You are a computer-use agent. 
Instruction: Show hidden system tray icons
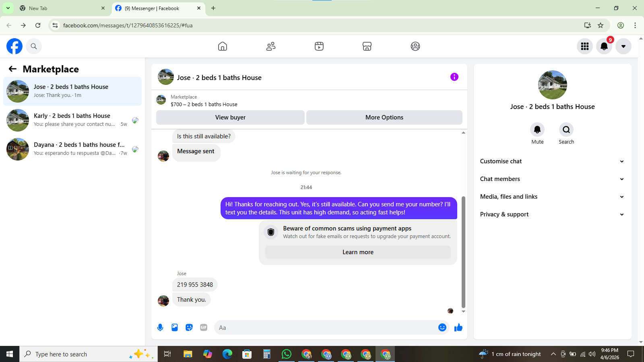pos(553,354)
